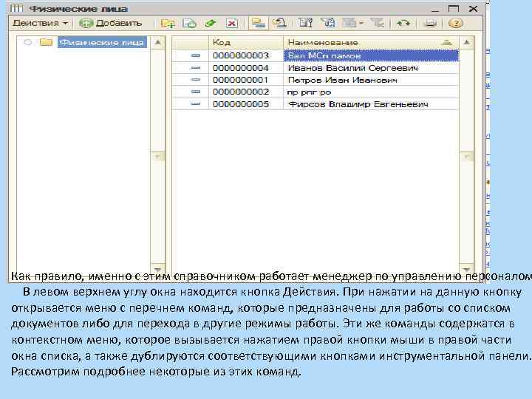This screenshot has width=532, height=399.
Task: Click the list panel scrollbar up arrow
Action: [467, 43]
